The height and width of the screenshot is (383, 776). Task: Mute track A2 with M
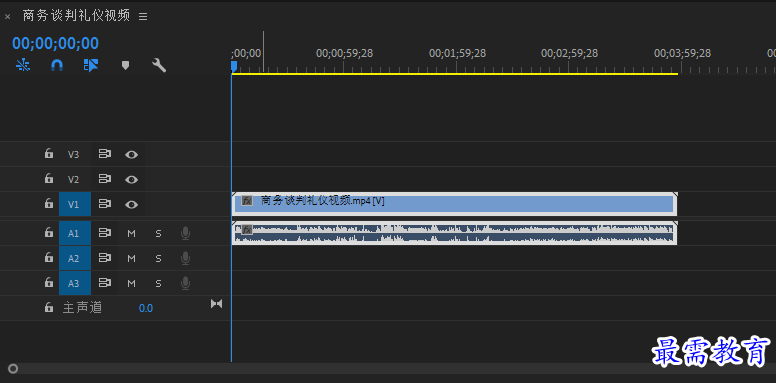[x=131, y=258]
